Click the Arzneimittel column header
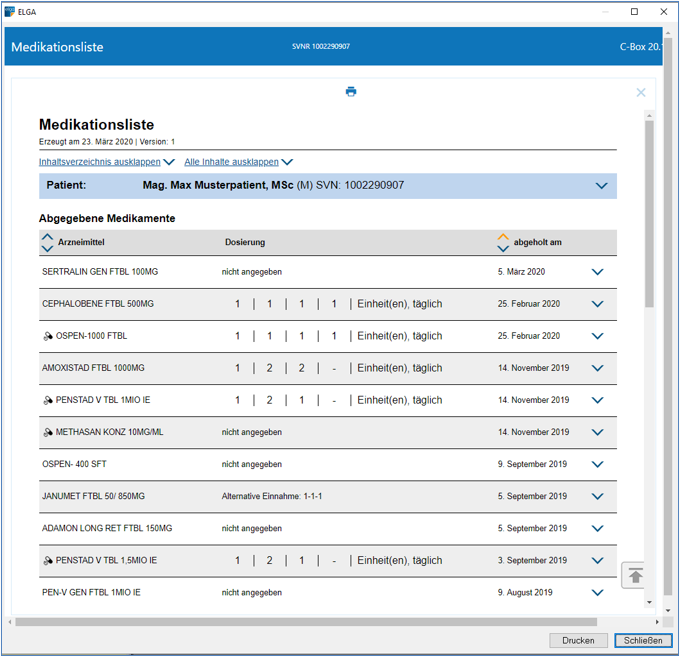 pyautogui.click(x=81, y=242)
